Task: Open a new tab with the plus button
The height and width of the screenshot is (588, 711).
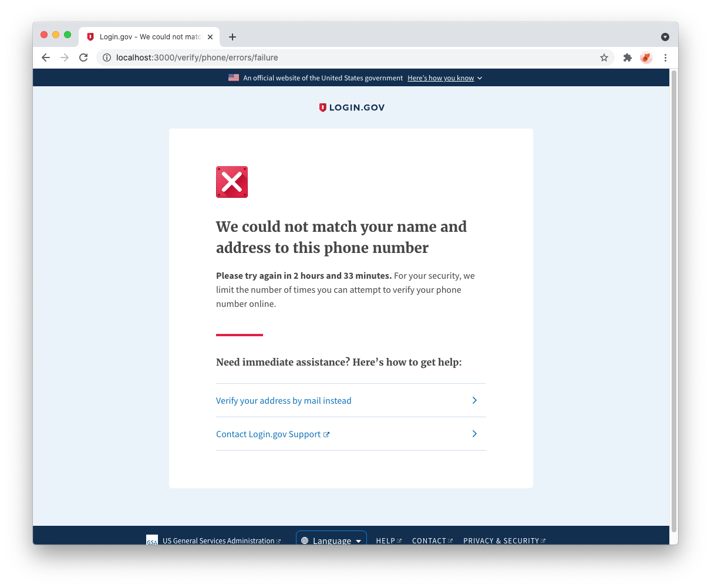Action: pos(232,37)
